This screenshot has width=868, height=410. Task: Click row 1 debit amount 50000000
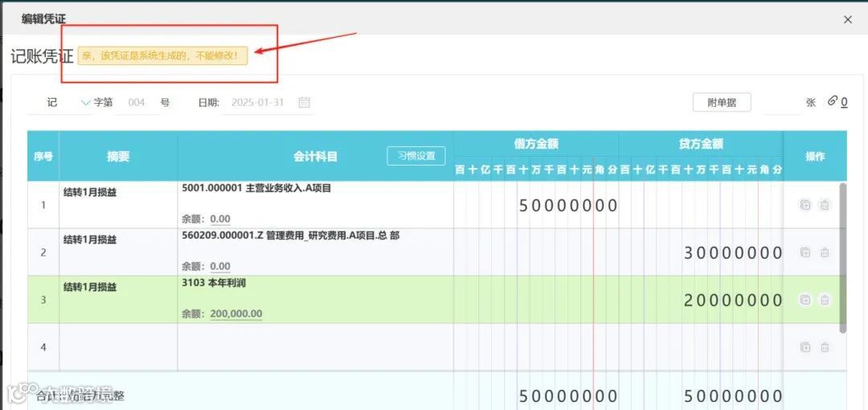tap(568, 206)
